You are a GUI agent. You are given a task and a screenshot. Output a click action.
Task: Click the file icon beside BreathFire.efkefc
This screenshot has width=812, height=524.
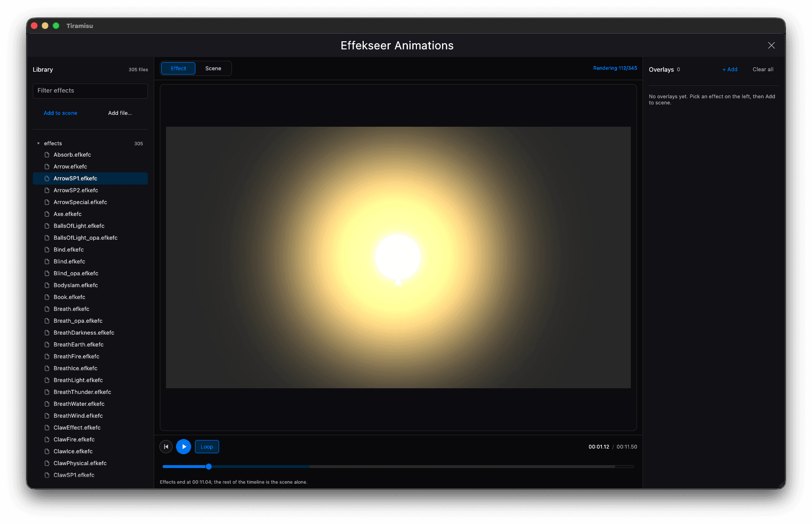[47, 356]
